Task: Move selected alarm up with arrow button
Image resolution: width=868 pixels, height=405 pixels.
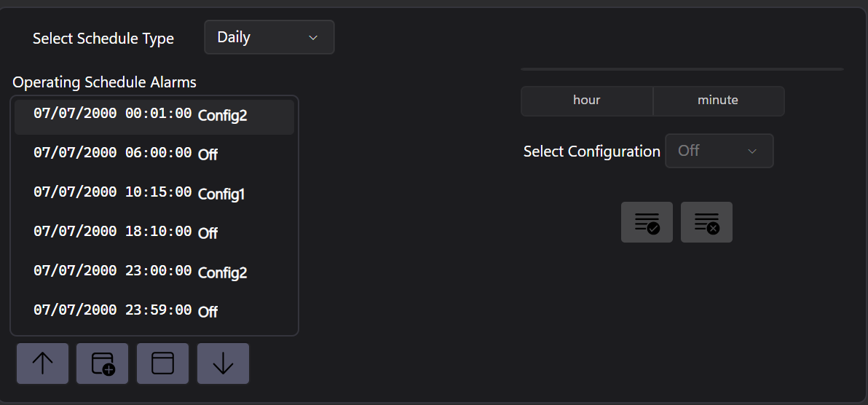Action: pyautogui.click(x=43, y=363)
